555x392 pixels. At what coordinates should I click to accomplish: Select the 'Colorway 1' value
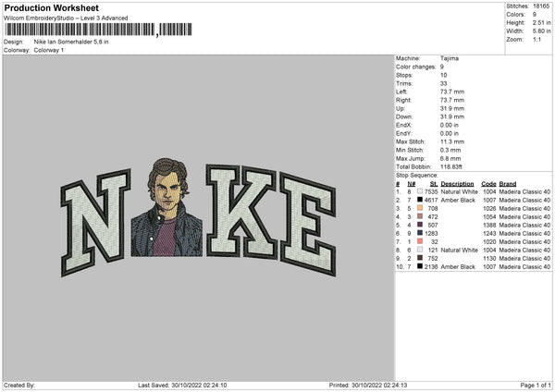point(49,50)
